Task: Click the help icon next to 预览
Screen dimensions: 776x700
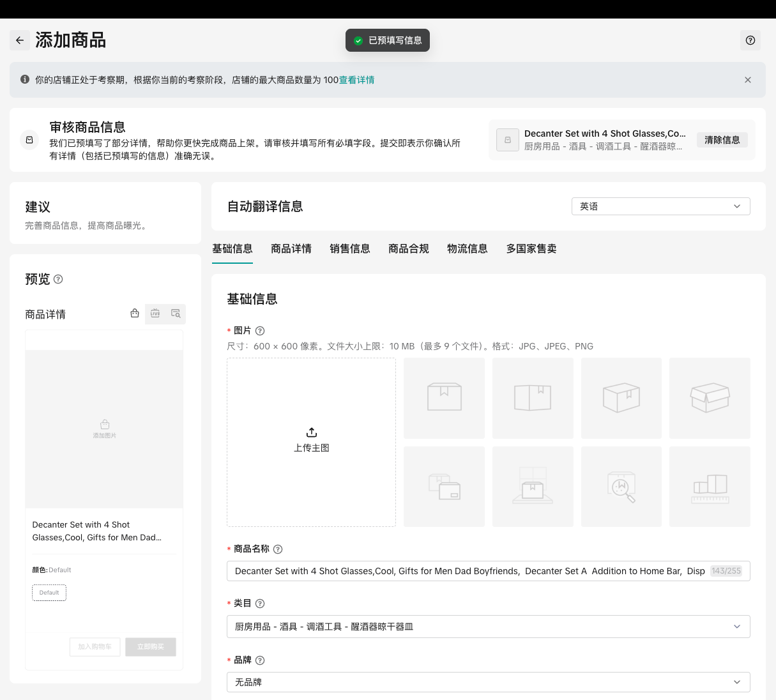Action: coord(58,279)
